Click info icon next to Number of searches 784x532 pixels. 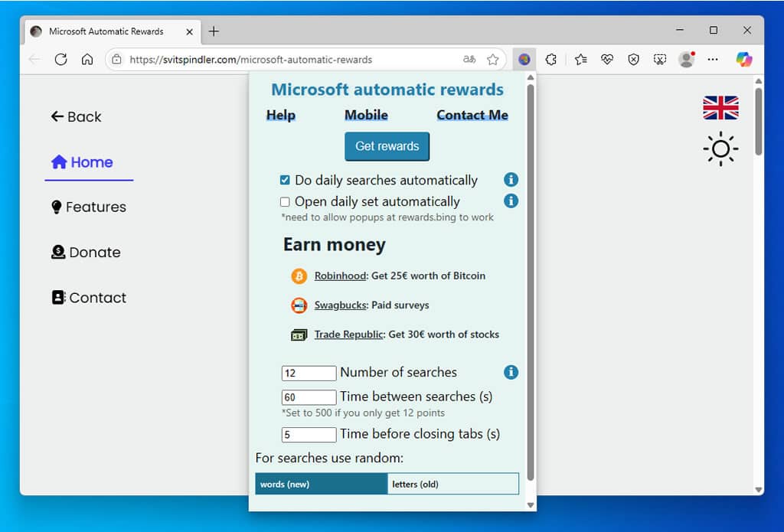click(511, 372)
